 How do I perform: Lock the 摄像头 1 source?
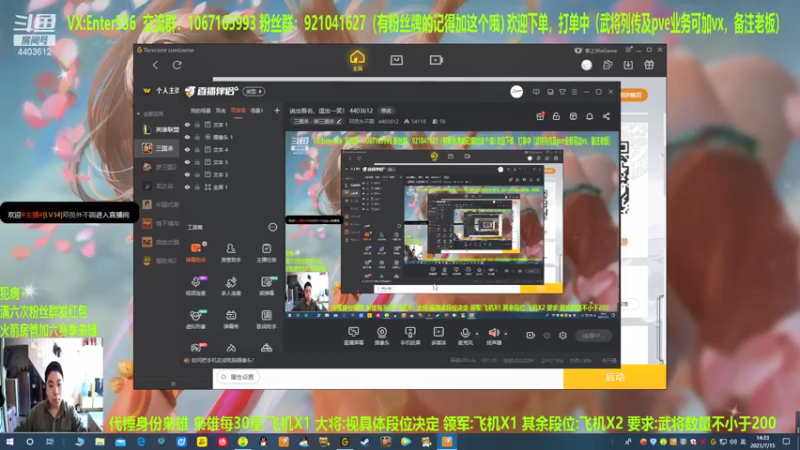pos(197,137)
